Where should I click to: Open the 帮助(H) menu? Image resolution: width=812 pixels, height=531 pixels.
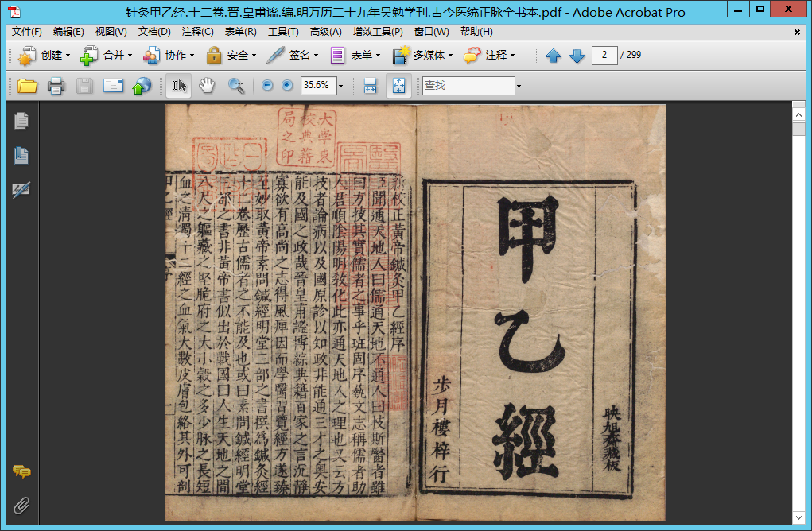[x=476, y=32]
